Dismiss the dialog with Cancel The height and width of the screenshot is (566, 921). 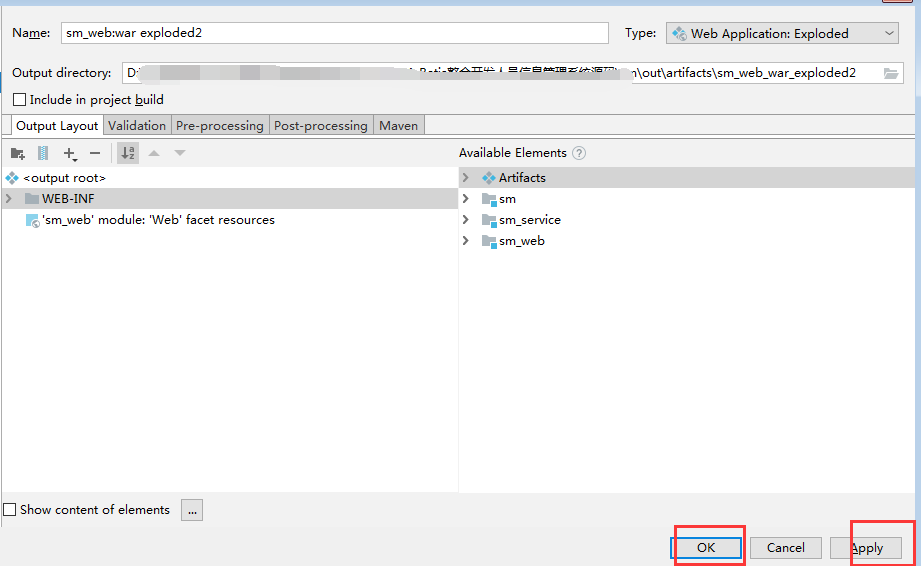click(785, 548)
